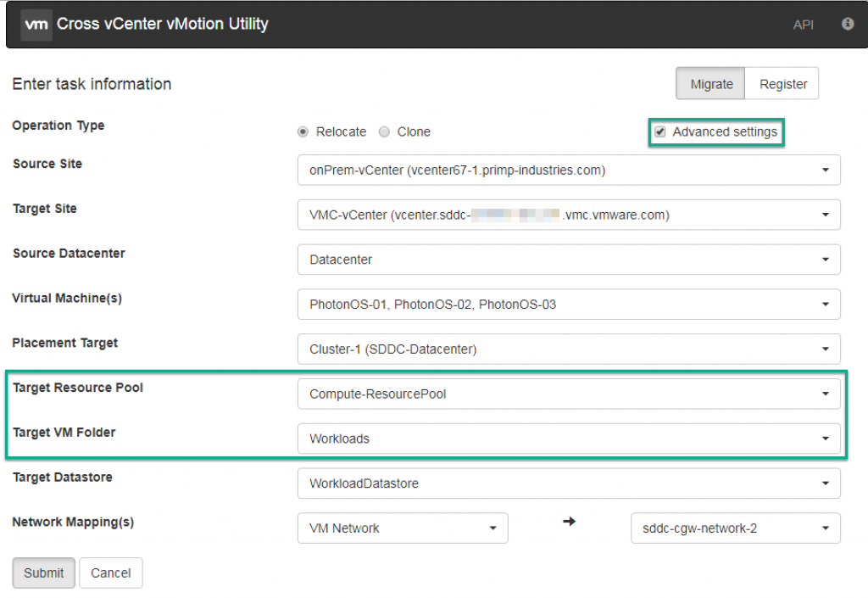
Task: Click the vm logo in the header
Action: point(36,24)
